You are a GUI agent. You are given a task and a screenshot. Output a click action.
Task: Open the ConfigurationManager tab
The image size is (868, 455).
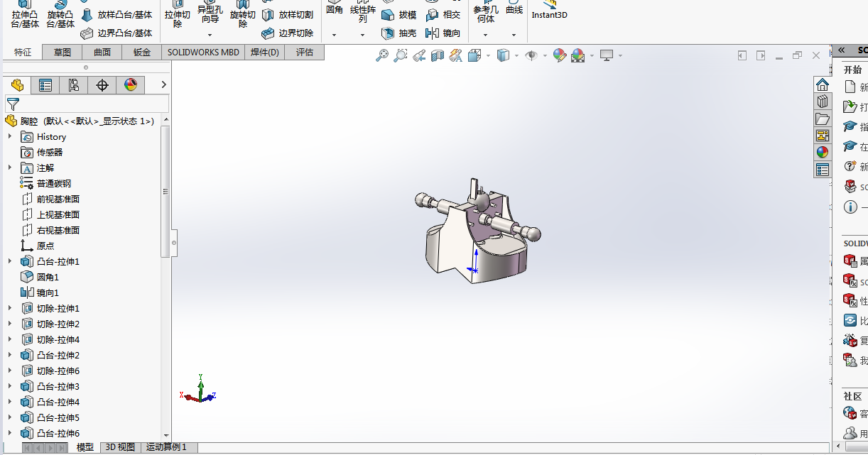click(x=74, y=85)
